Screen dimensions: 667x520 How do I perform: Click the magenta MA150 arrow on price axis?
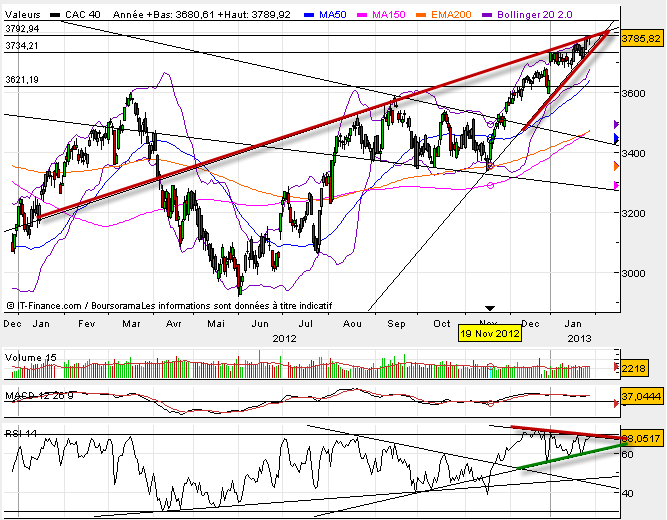(616, 186)
